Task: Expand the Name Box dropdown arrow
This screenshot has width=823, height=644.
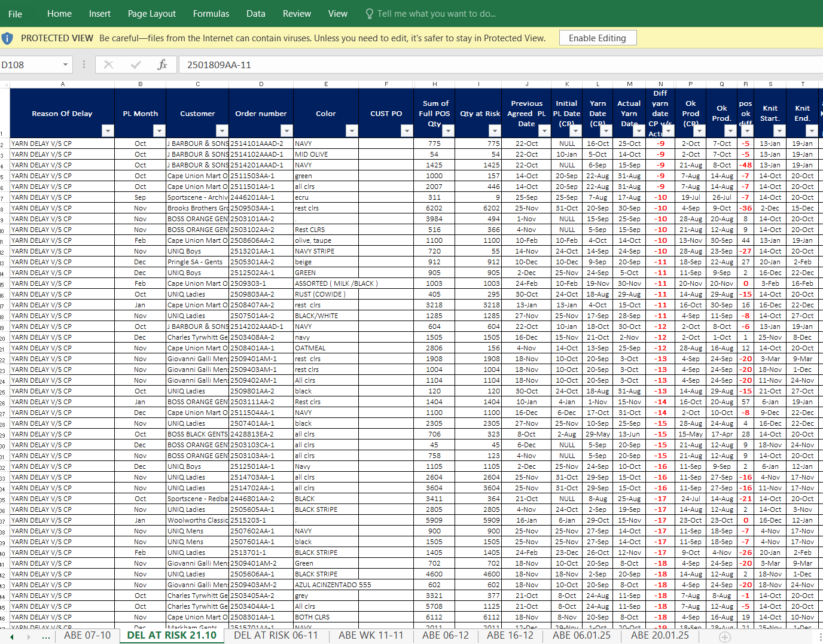Action: point(65,65)
